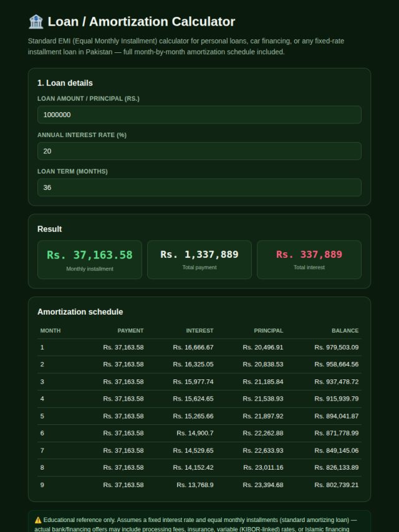
Task: Select the Loan Term (Months) field
Action: click(x=199, y=188)
